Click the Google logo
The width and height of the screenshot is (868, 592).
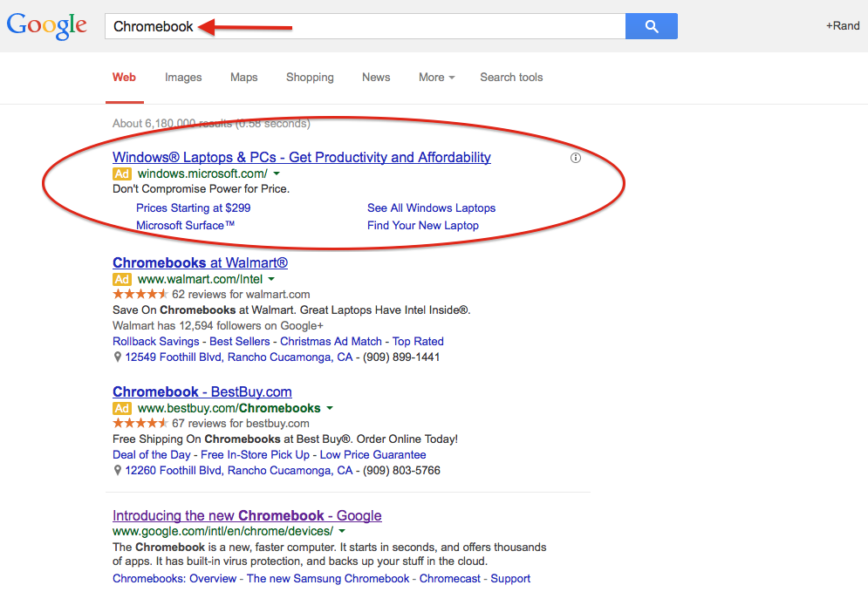click(46, 25)
